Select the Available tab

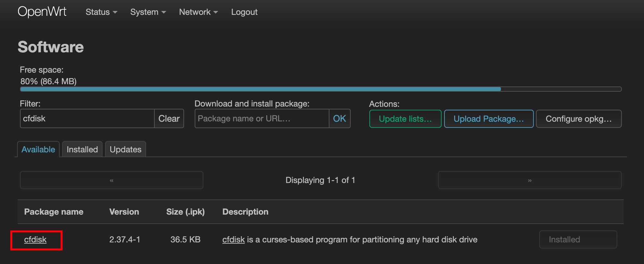[38, 149]
